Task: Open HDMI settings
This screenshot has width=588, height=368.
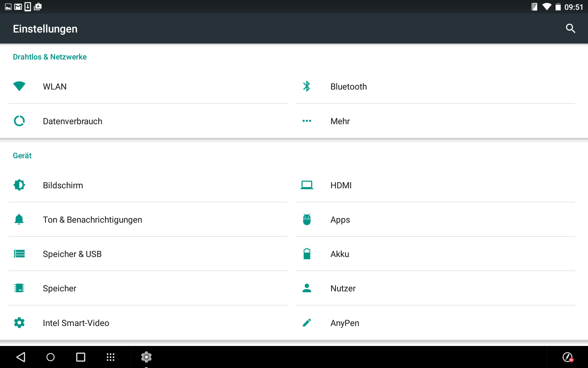Action: click(435, 185)
